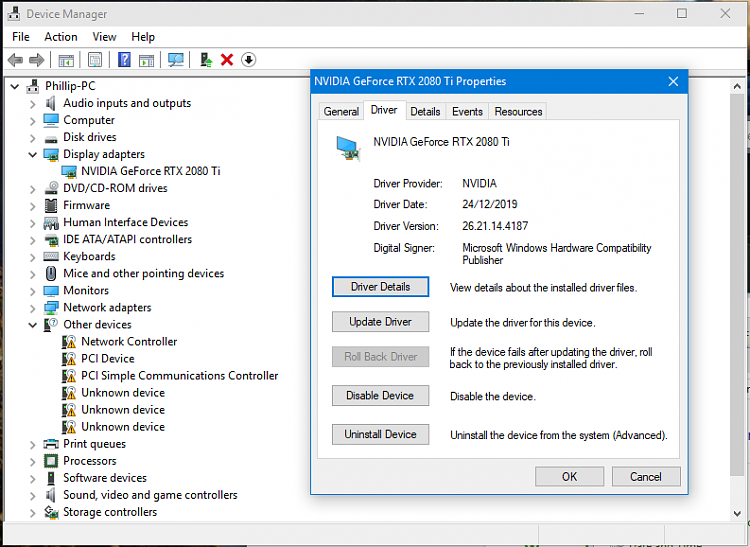Viewport: 750px width, 547px height.
Task: Click the Disk drives icon
Action: (51, 139)
